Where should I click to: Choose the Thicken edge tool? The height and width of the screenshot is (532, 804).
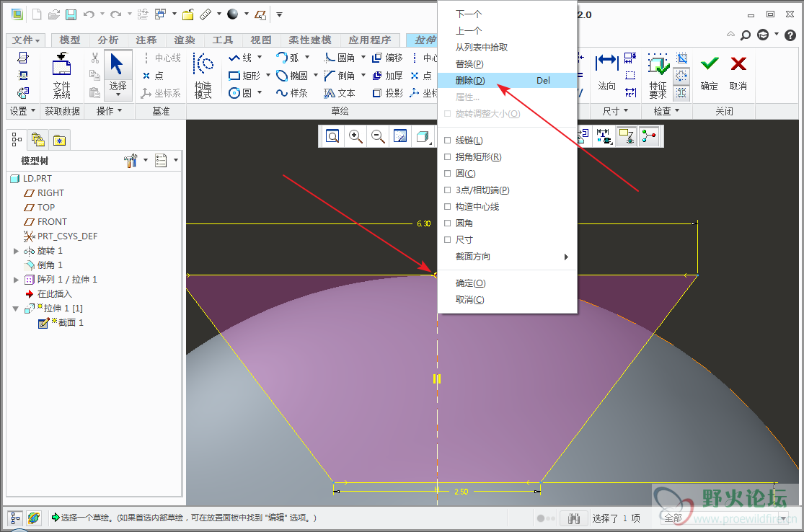pos(388,76)
